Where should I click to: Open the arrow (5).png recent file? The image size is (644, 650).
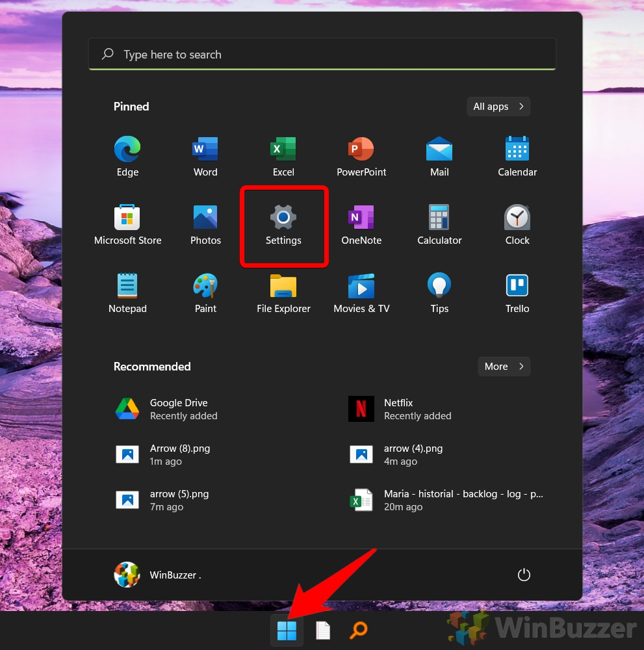coord(162,500)
